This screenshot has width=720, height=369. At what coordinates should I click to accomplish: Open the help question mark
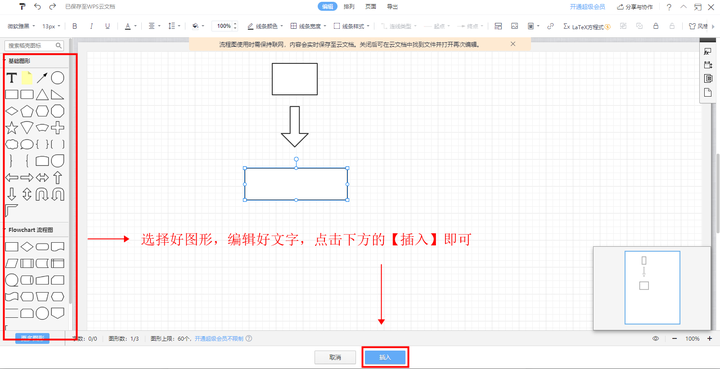(x=669, y=7)
